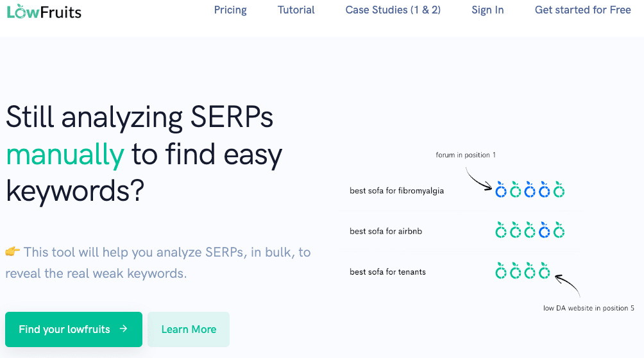Click fourth green fruit icon in tenants row
The height and width of the screenshot is (358, 644).
544,271
